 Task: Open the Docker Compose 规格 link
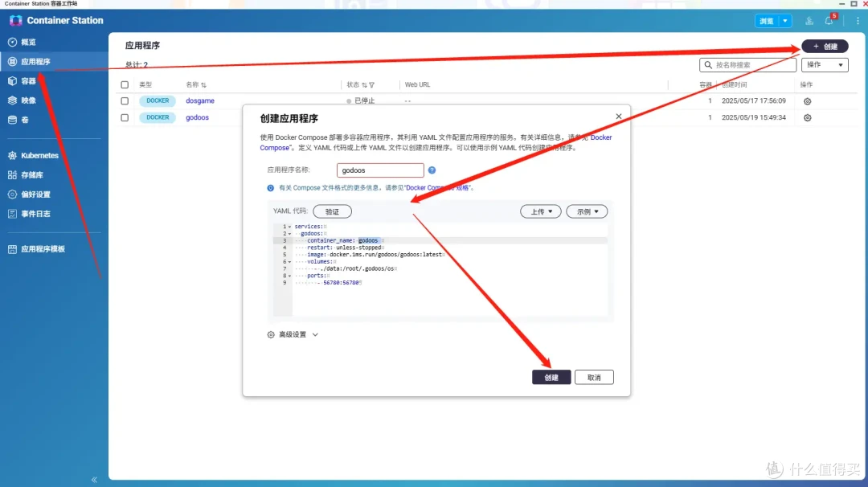(x=437, y=187)
